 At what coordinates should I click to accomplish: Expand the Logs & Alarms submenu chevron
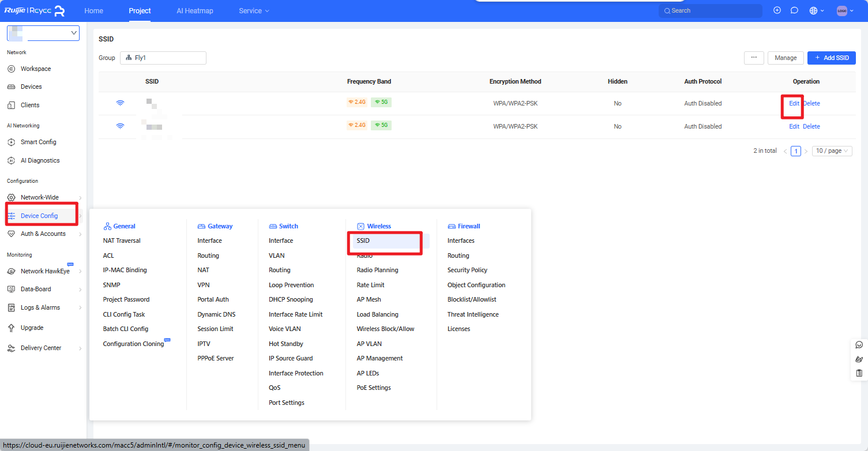pyautogui.click(x=80, y=307)
